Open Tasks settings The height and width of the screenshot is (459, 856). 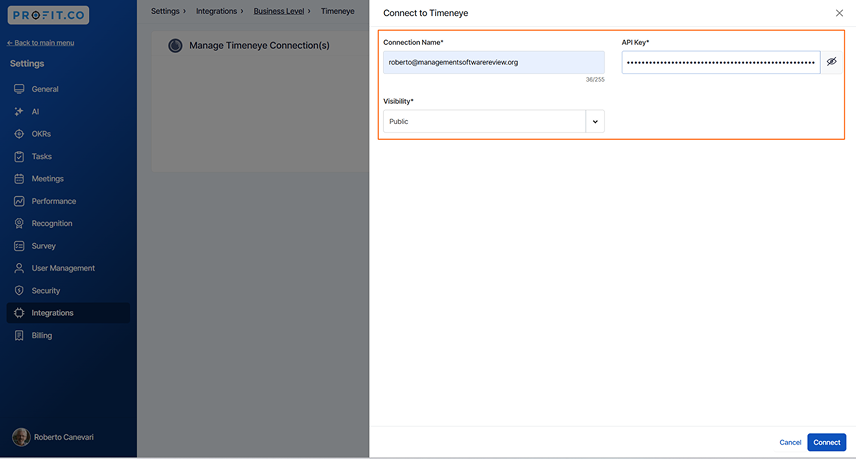click(68, 156)
